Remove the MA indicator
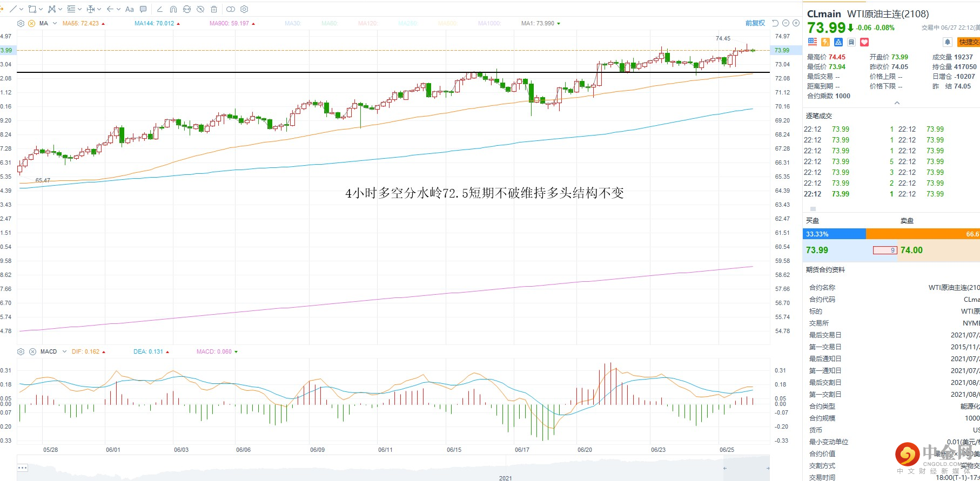The width and height of the screenshot is (980, 481). click(32, 23)
